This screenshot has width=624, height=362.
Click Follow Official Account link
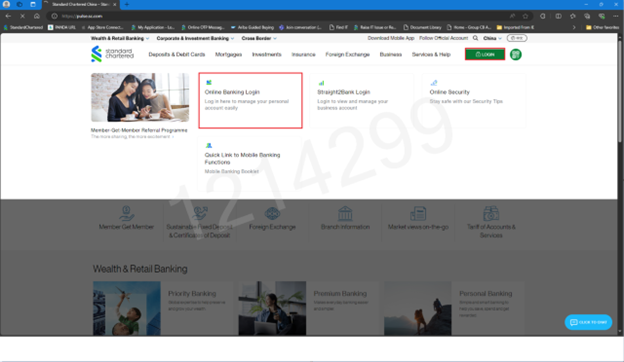coord(443,38)
